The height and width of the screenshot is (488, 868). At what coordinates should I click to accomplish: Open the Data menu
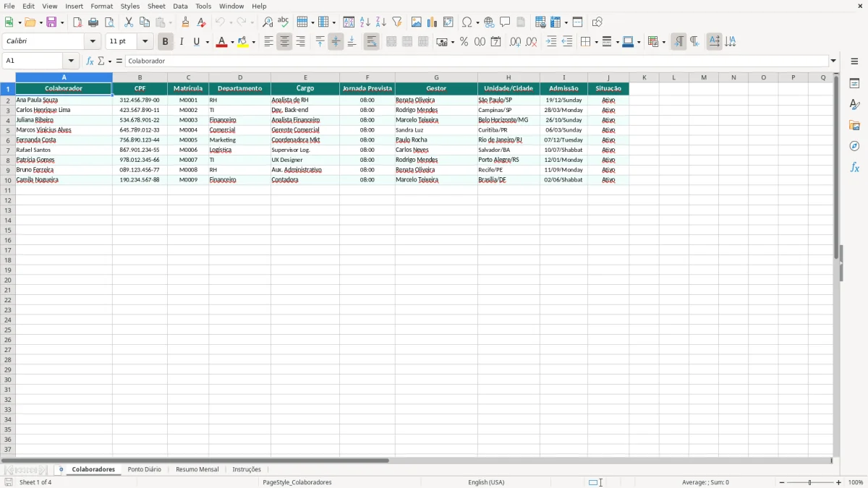point(180,6)
